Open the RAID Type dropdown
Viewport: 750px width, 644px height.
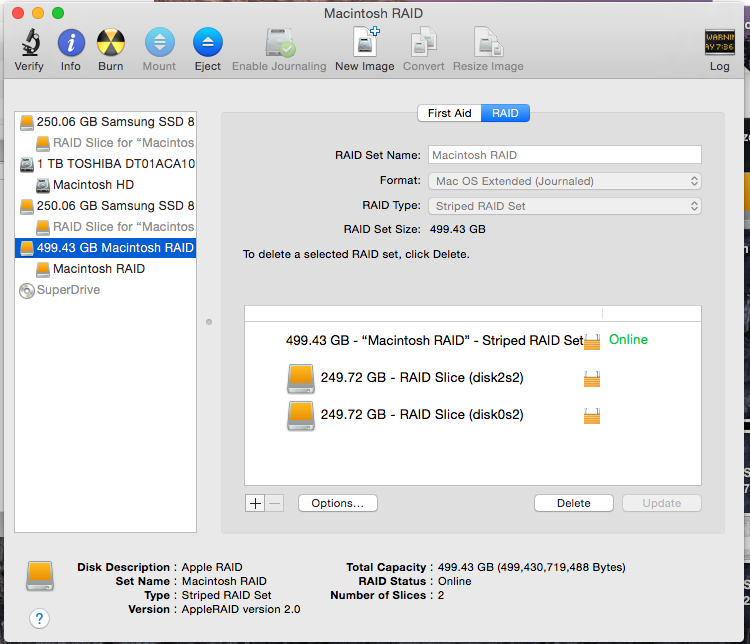[564, 206]
